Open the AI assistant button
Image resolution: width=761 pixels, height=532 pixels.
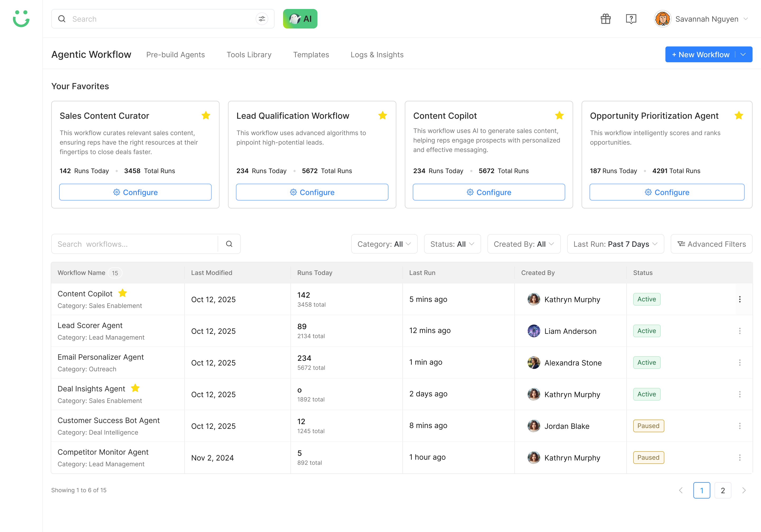(300, 19)
